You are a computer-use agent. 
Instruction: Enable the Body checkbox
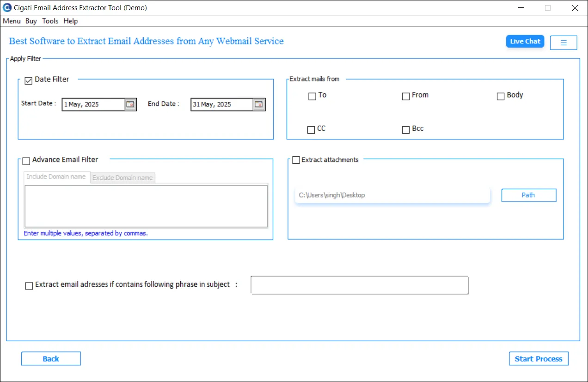coord(500,96)
